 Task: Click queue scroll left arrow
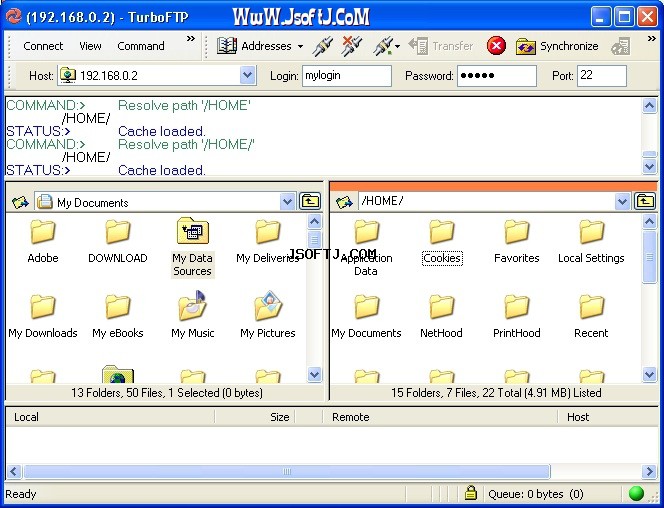click(x=14, y=471)
